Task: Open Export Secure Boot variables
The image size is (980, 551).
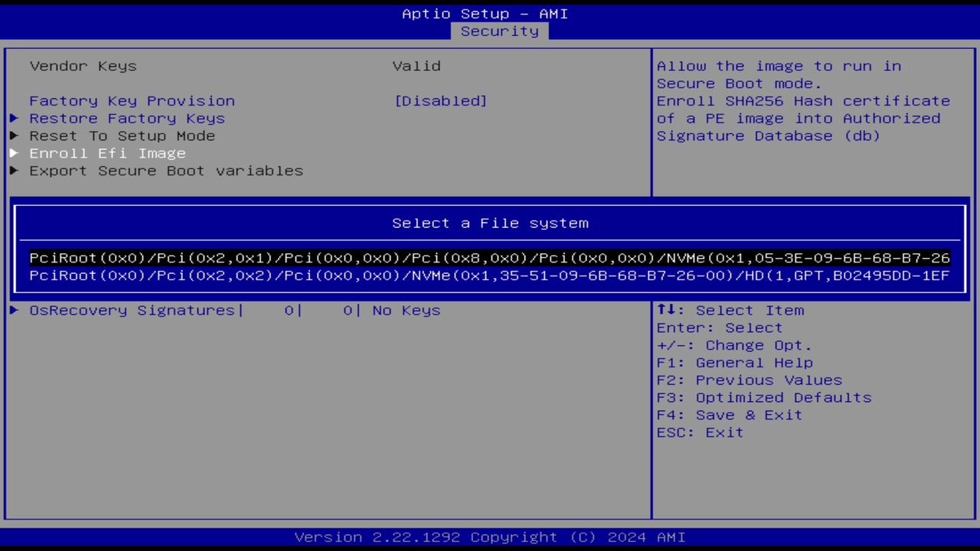Action: coord(166,171)
